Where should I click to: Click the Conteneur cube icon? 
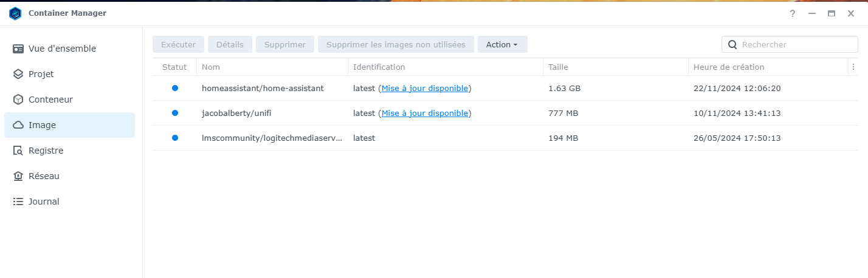(x=18, y=100)
